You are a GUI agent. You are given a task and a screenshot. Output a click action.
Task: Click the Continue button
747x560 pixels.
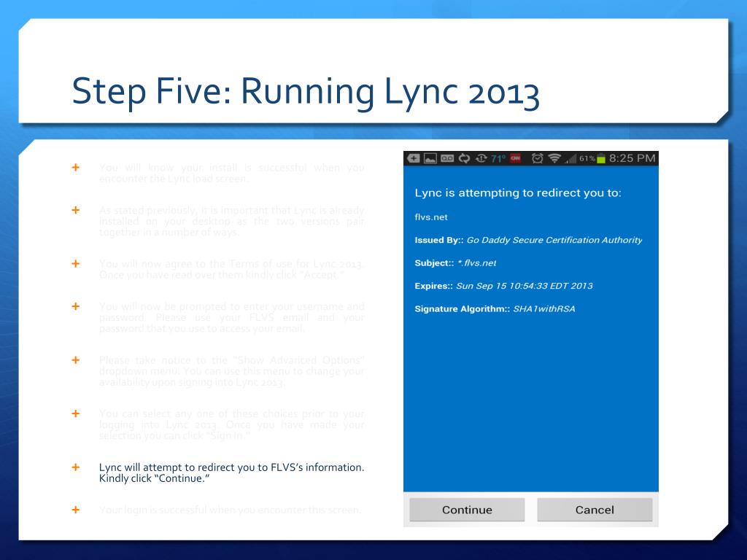[x=467, y=510]
